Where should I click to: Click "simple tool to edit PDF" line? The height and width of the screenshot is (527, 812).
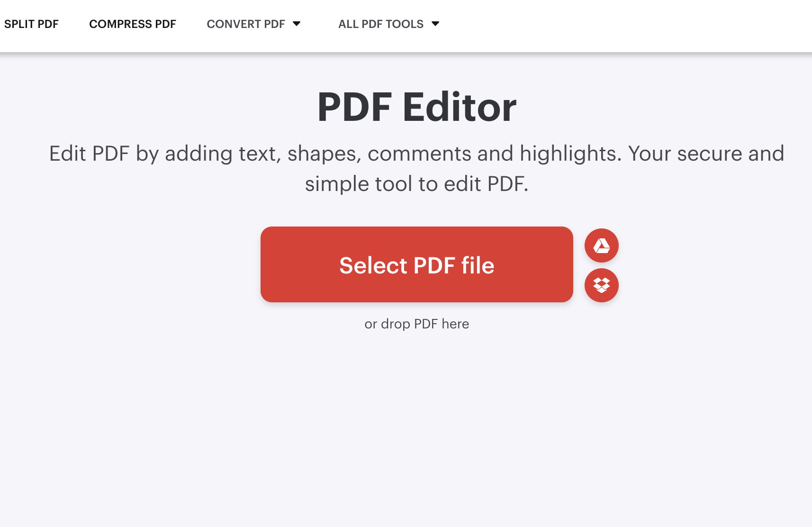tap(417, 184)
